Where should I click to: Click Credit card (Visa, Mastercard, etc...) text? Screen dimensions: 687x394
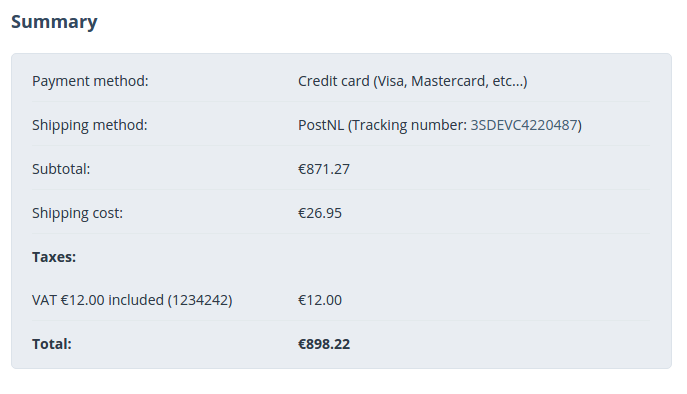[x=413, y=82]
